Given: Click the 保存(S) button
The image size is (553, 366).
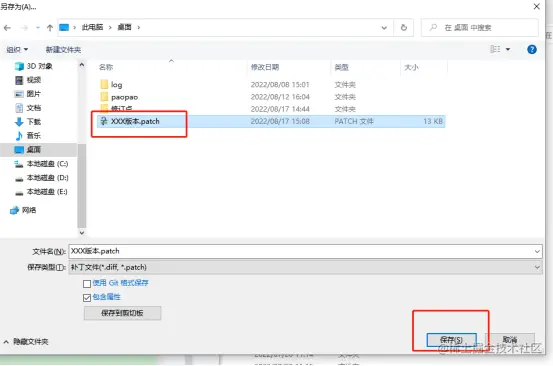Looking at the screenshot, I should (451, 340).
